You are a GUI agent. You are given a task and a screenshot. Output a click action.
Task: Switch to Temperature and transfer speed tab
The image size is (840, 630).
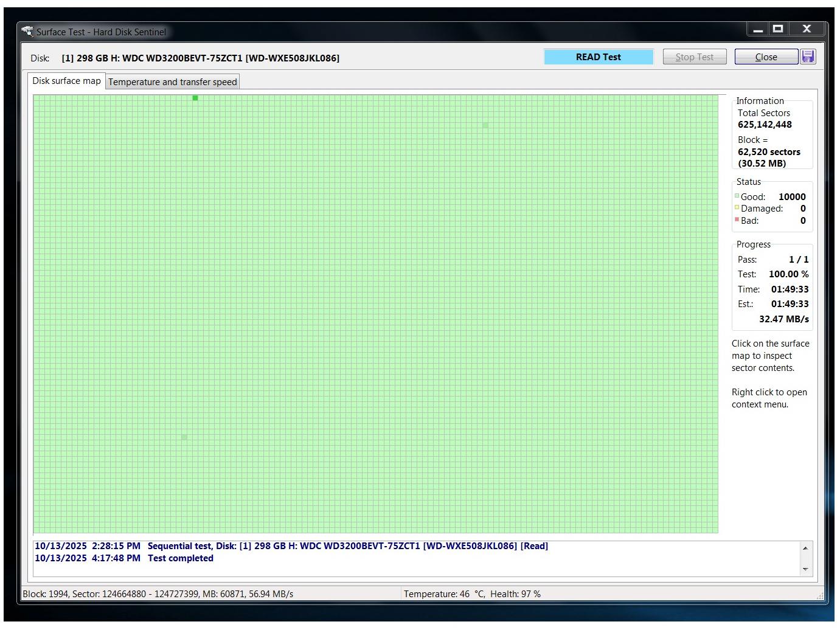[x=172, y=82]
